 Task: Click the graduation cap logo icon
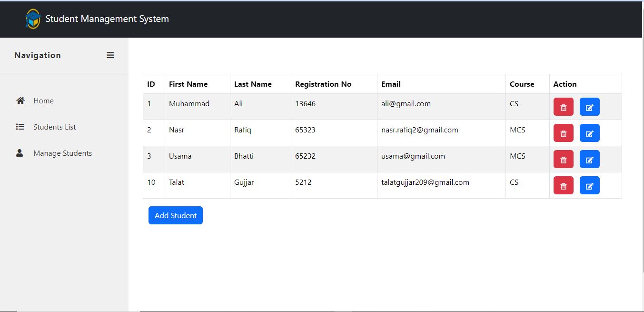(x=33, y=19)
